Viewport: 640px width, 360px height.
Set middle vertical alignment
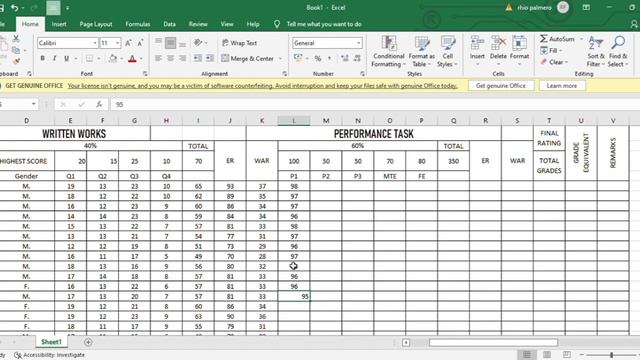[170, 42]
